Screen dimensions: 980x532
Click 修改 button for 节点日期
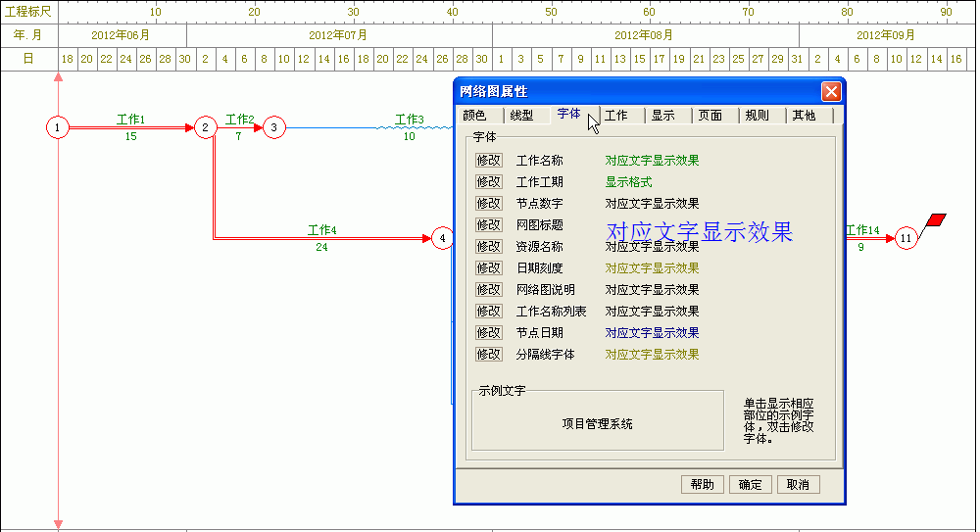click(488, 333)
